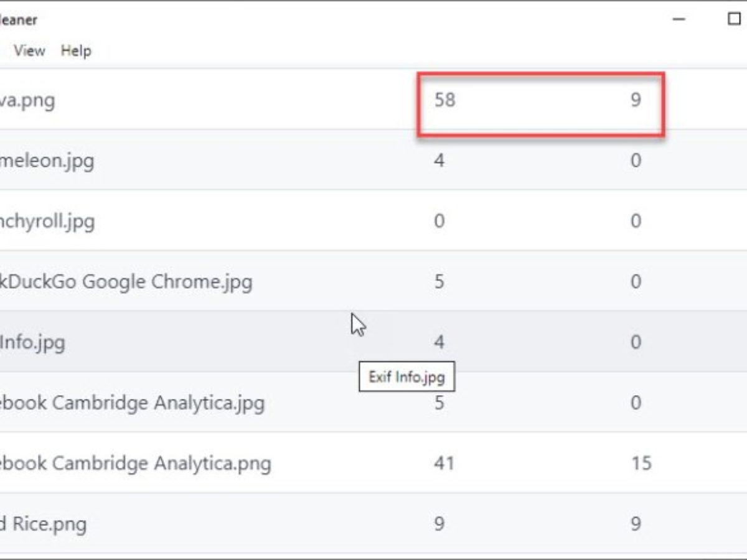Open the View menu
This screenshot has width=747, height=560.
(29, 51)
